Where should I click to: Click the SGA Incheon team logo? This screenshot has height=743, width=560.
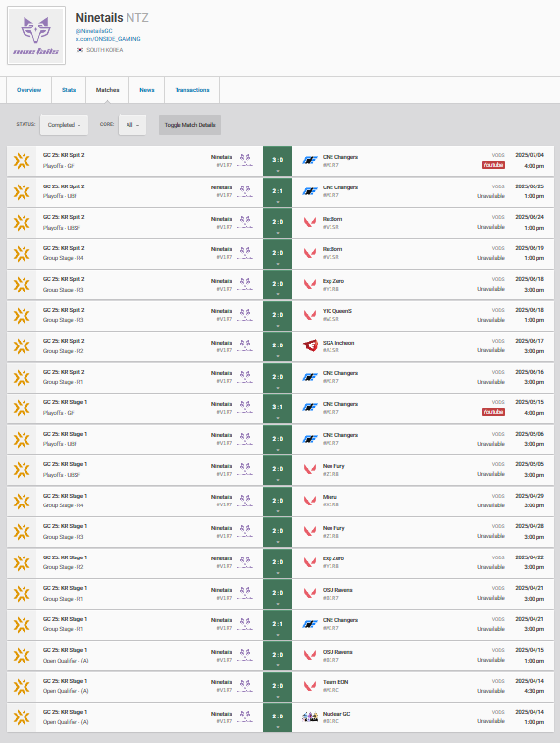(x=310, y=345)
